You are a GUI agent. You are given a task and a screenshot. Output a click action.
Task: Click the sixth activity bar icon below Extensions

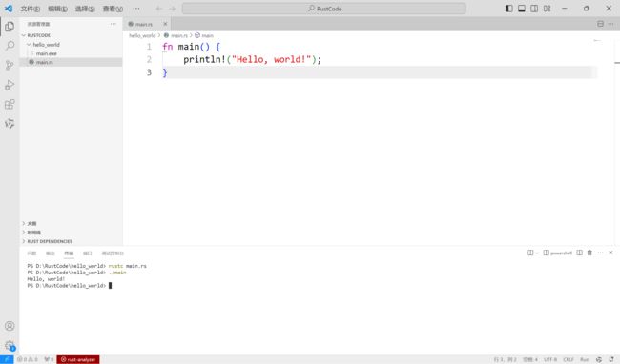(x=10, y=124)
